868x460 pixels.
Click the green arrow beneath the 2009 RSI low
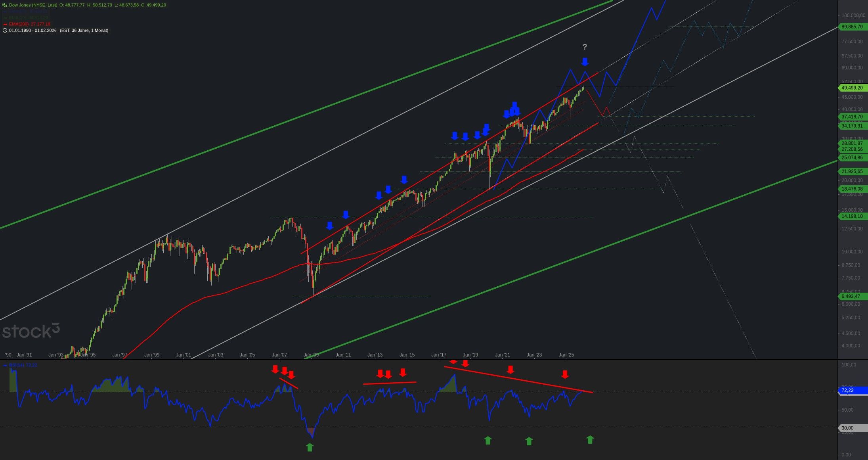(x=310, y=447)
